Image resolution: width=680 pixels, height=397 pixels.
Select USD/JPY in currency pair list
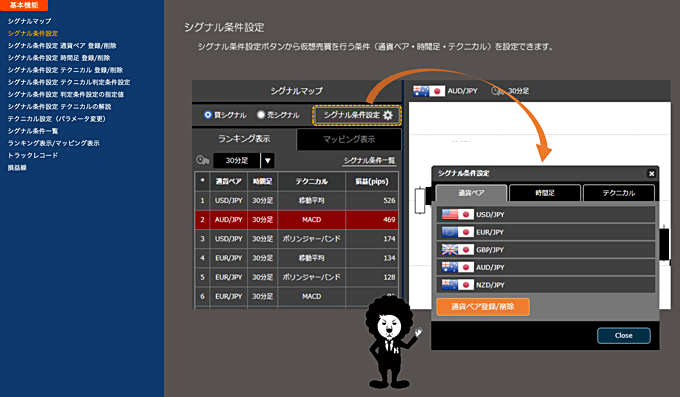point(546,214)
